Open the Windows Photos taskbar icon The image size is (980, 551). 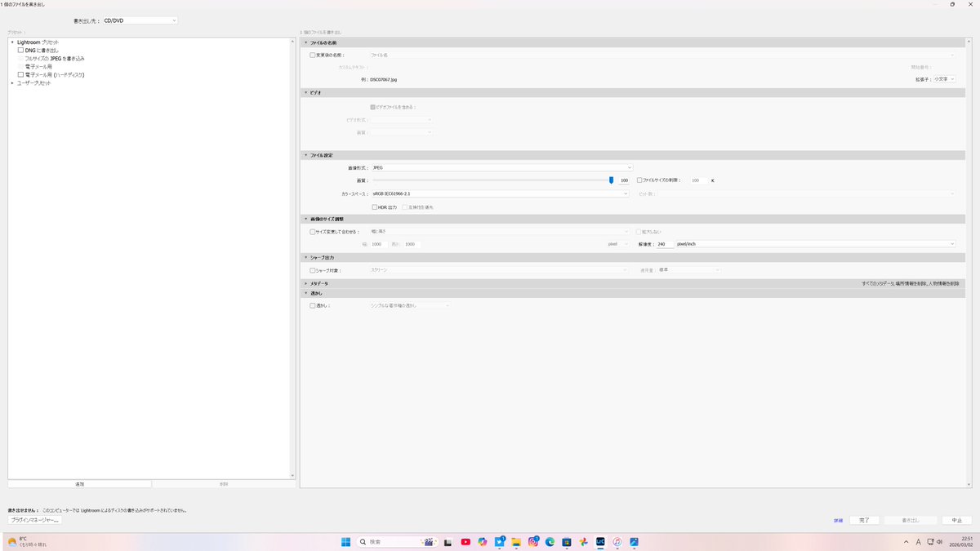(635, 541)
